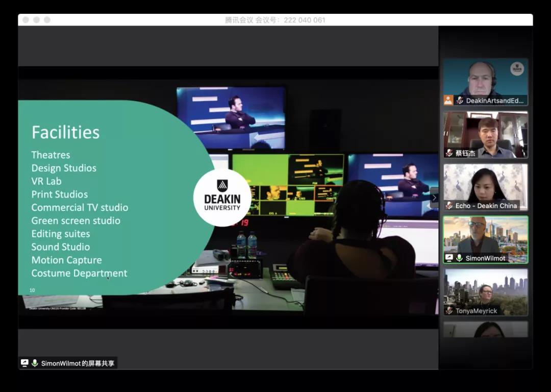Click SimonWilmot's screen share icon in participant tile

[449, 258]
